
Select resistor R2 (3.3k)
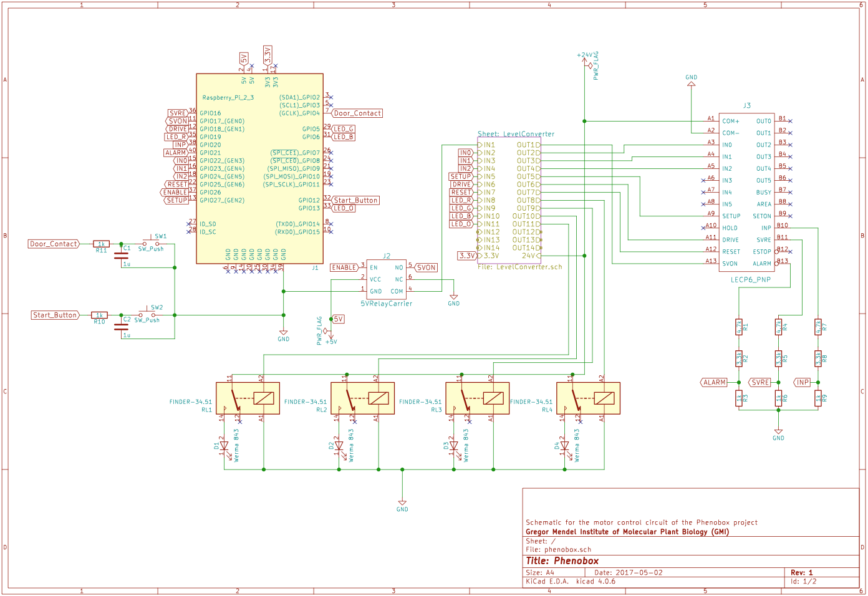pyautogui.click(x=739, y=358)
